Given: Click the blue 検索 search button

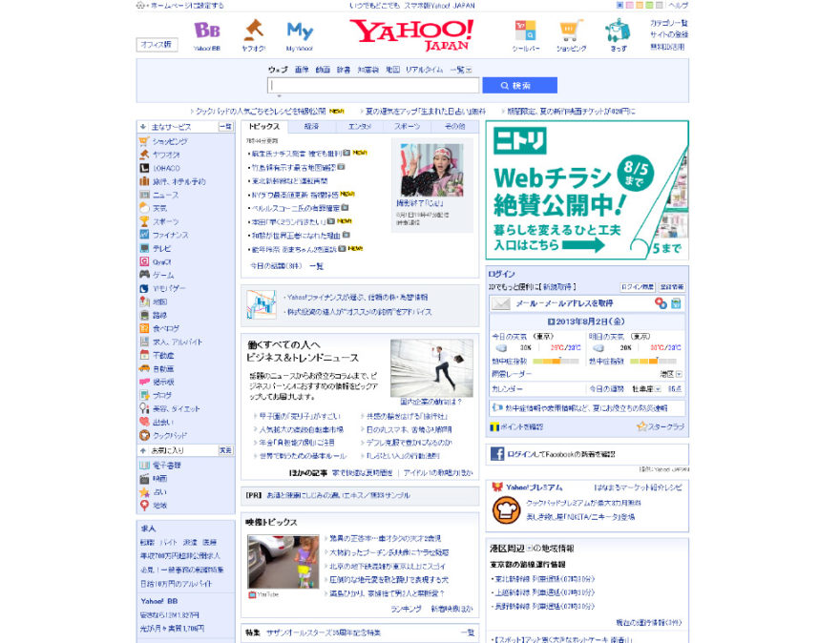Looking at the screenshot, I should (519, 86).
